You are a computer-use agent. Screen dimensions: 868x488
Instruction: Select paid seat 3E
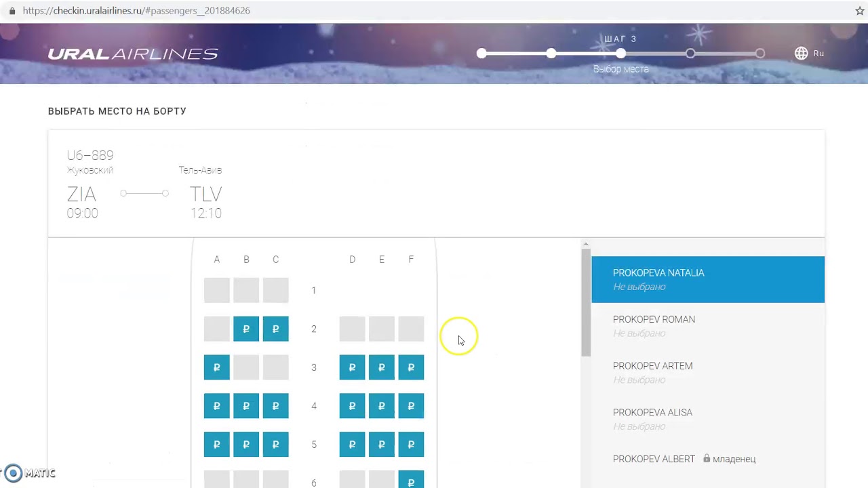point(382,367)
